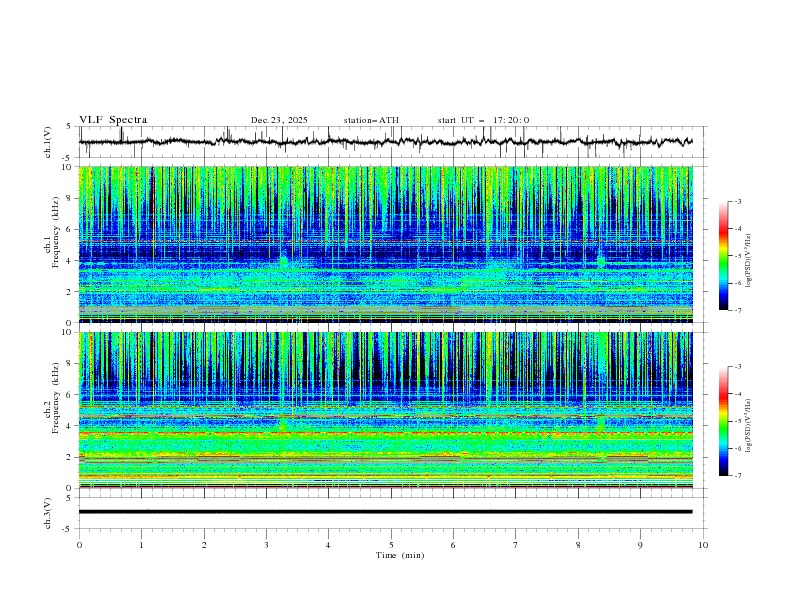Select the "Time (min)" axis title
The image size is (792, 612).
click(x=400, y=555)
